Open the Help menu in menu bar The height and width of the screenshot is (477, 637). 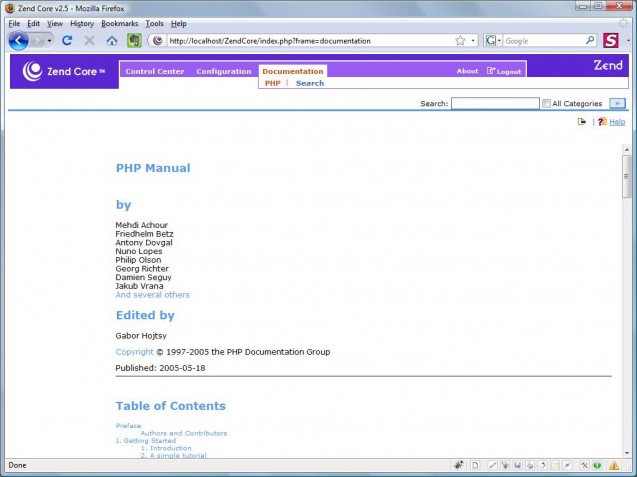[178, 24]
